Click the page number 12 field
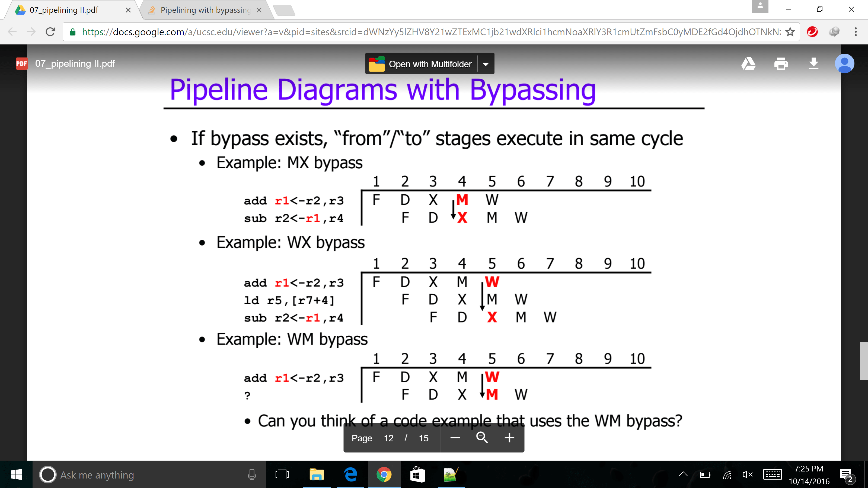Viewport: 868px width, 488px height. coord(388,438)
